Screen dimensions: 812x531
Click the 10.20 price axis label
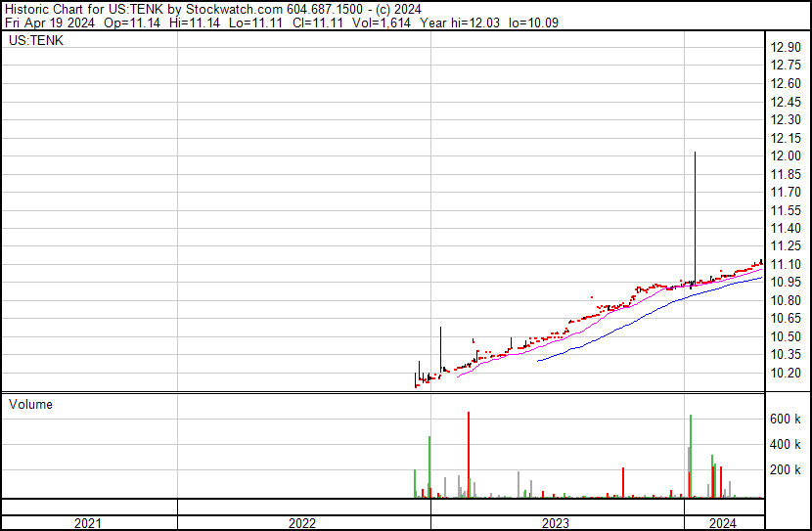pos(787,374)
